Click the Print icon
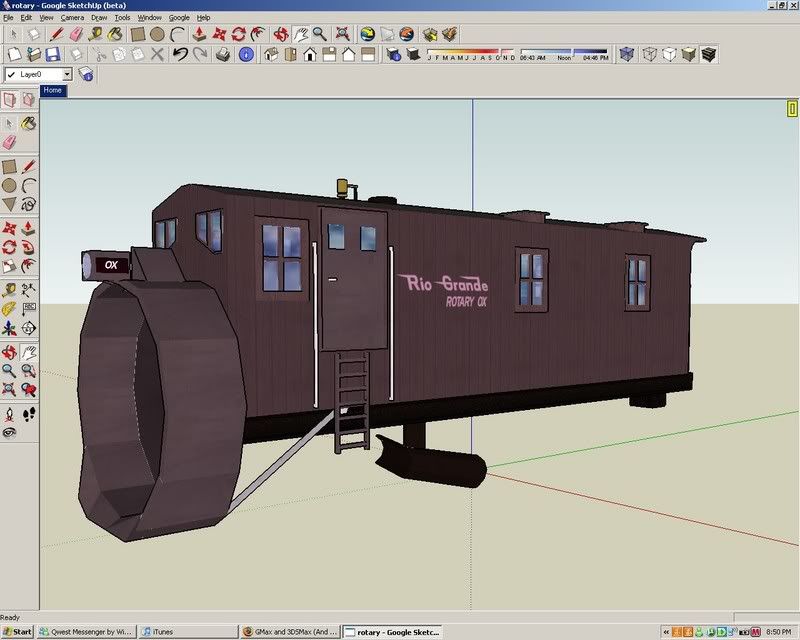The height and width of the screenshot is (640, 800). (x=223, y=54)
